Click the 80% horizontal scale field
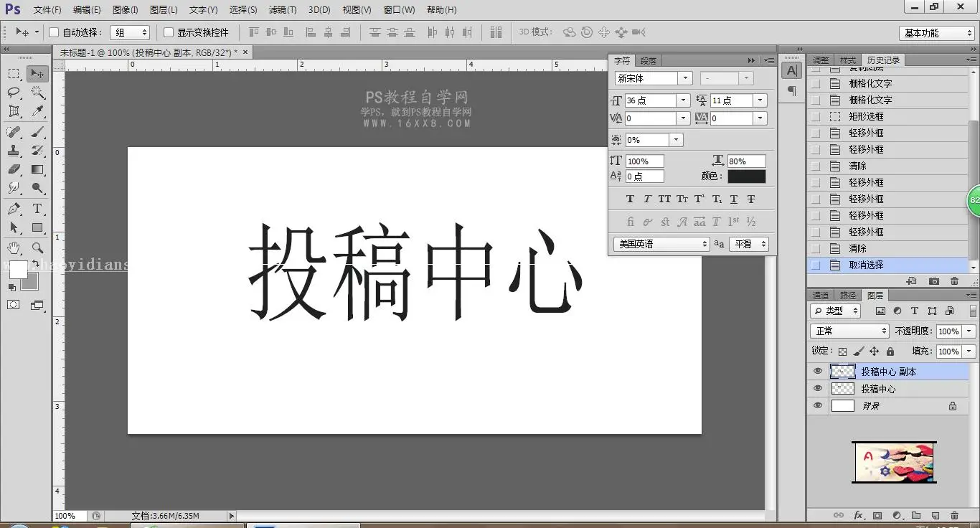980x528 pixels. click(x=746, y=161)
